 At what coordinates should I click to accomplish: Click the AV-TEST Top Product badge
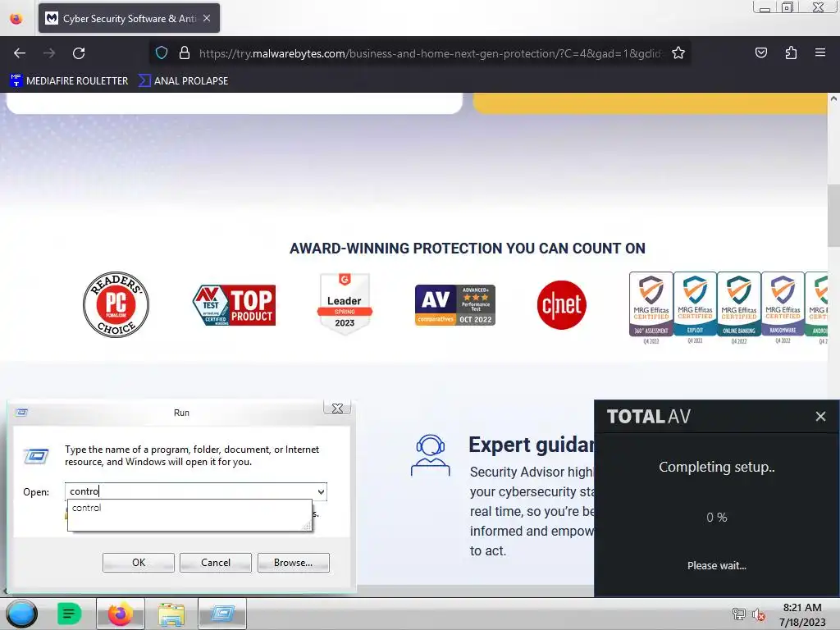[x=234, y=305]
